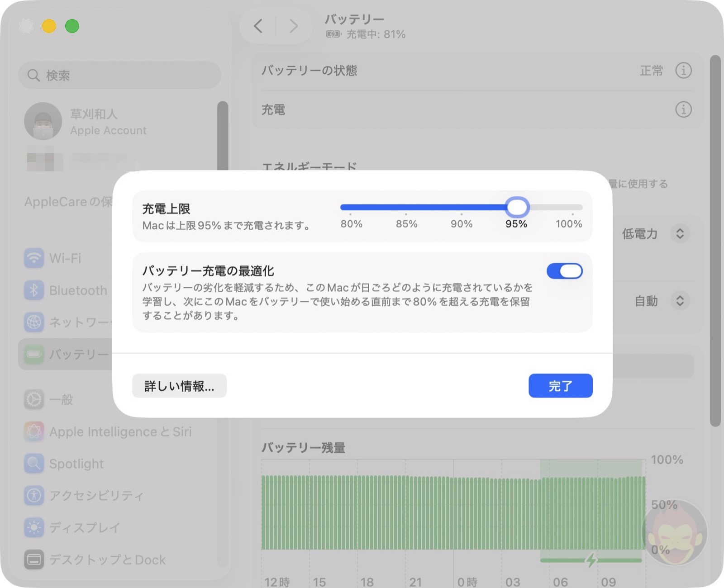The image size is (724, 588).
Task: Click info icon beside バッテリーの状態
Action: tap(683, 71)
